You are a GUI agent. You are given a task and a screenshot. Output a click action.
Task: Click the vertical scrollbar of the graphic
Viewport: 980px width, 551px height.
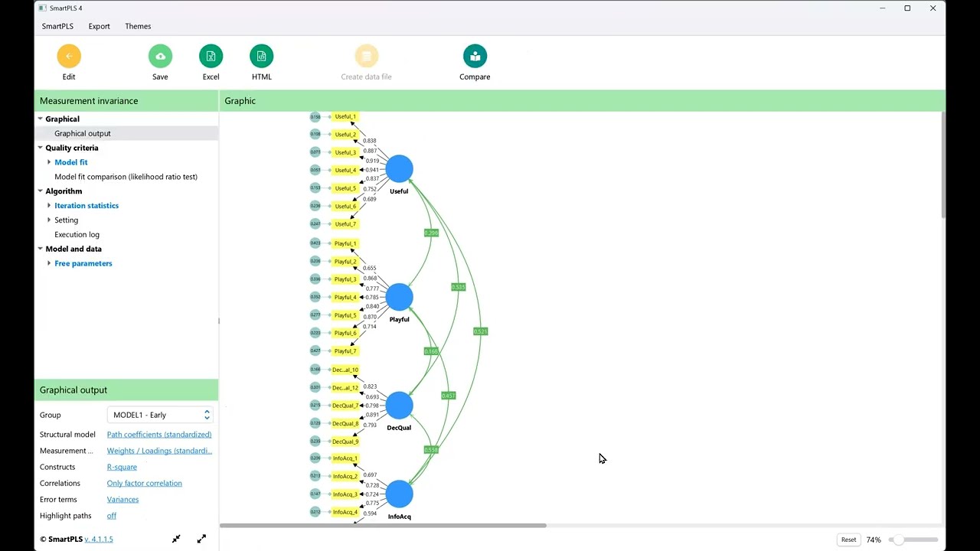tap(943, 165)
